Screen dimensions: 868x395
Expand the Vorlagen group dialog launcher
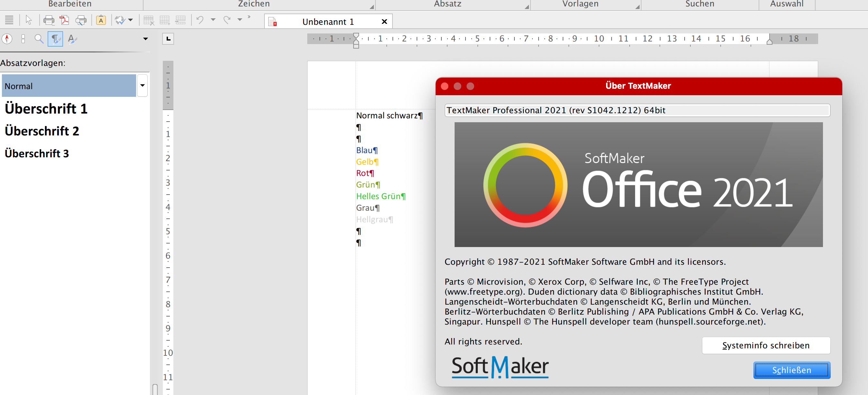coord(638,6)
